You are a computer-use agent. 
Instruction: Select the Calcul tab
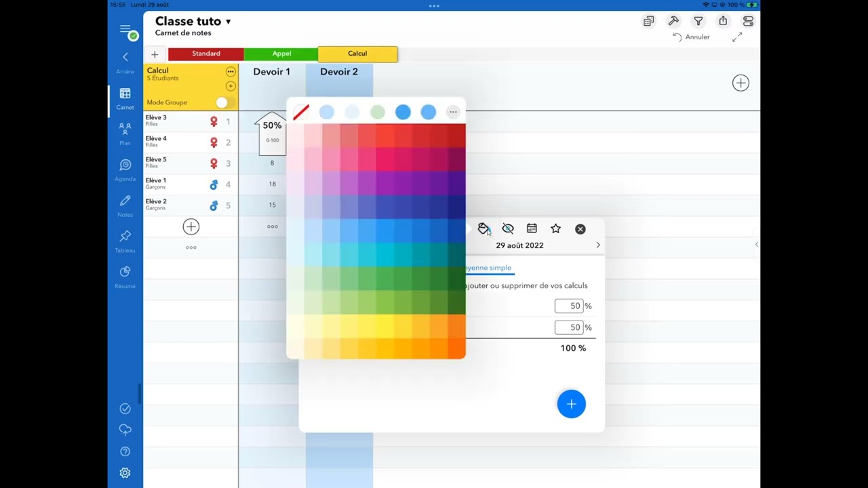(357, 54)
